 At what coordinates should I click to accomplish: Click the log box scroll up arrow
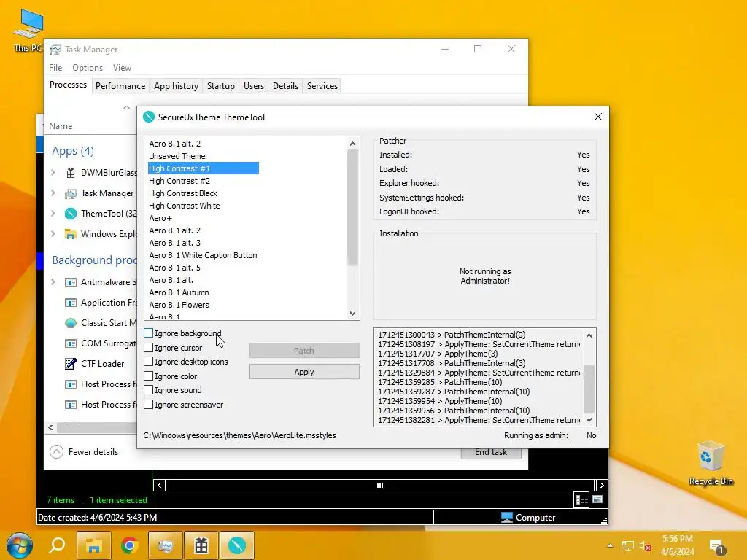tap(589, 335)
